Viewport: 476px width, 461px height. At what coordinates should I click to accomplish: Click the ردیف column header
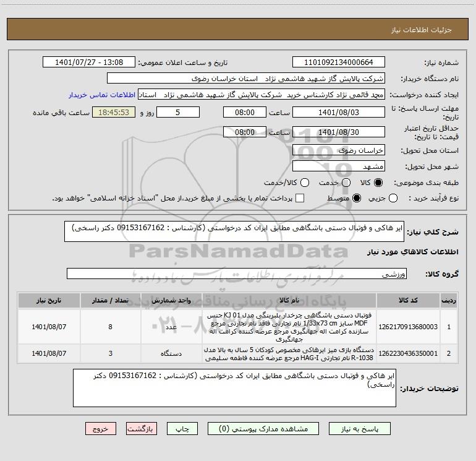tap(449, 300)
